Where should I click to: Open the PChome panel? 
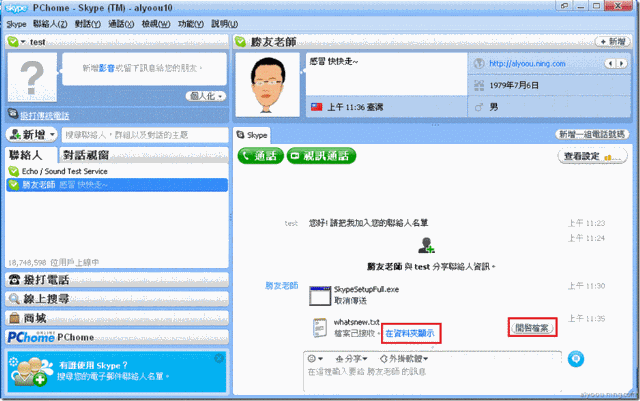click(117, 337)
